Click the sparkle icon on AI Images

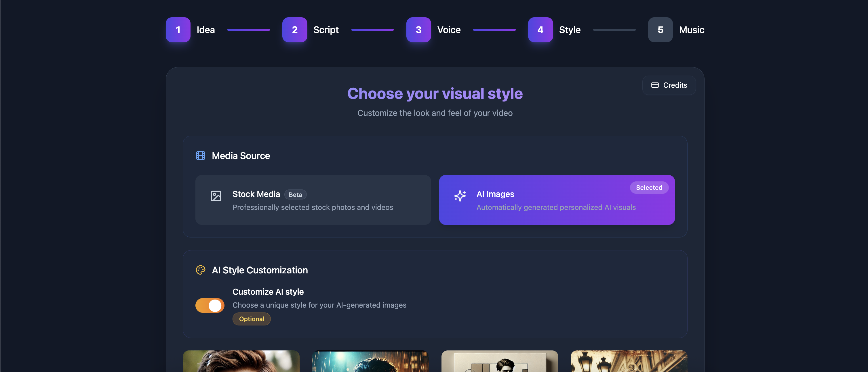pyautogui.click(x=460, y=195)
